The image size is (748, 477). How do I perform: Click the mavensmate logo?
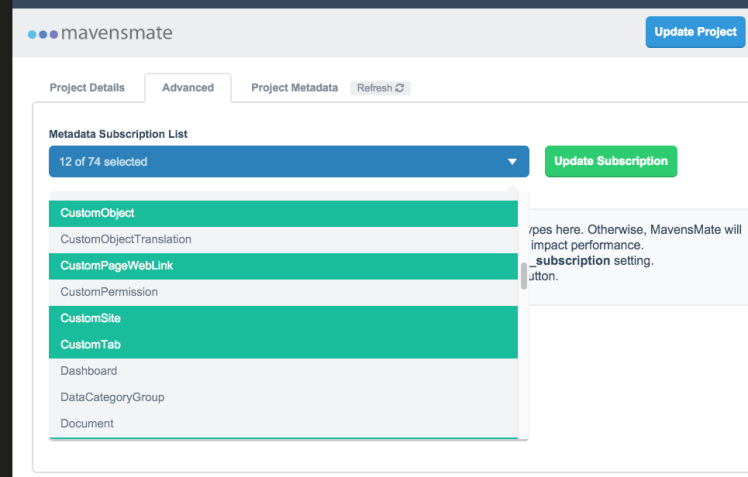pos(100,33)
